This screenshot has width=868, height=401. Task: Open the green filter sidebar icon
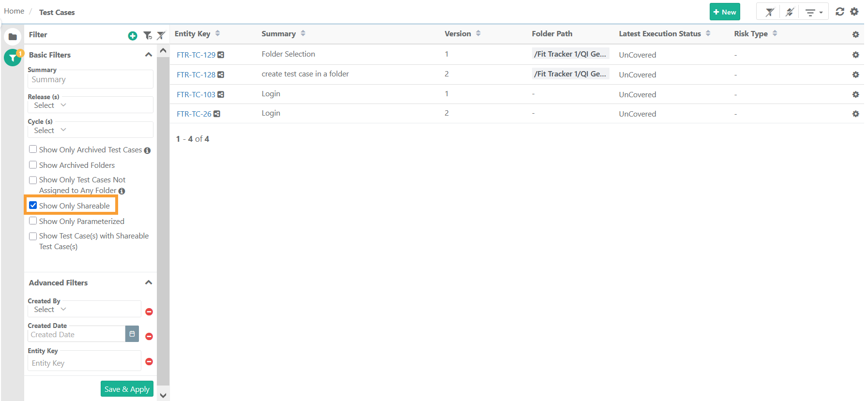pyautogui.click(x=13, y=58)
